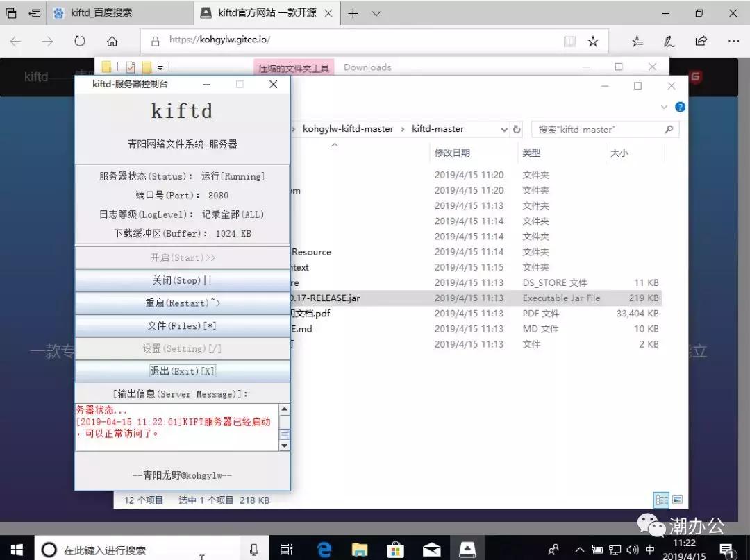This screenshot has width=750, height=560.
Task: Click the 重启(Restart) button in kiftd console
Action: pos(182,301)
